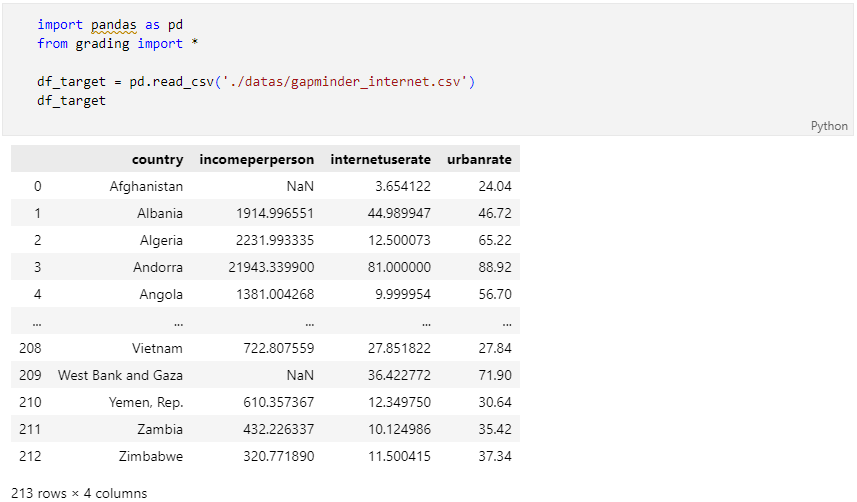Click the urban rate 56.70
The width and height of the screenshot is (857, 502).
pos(495,294)
